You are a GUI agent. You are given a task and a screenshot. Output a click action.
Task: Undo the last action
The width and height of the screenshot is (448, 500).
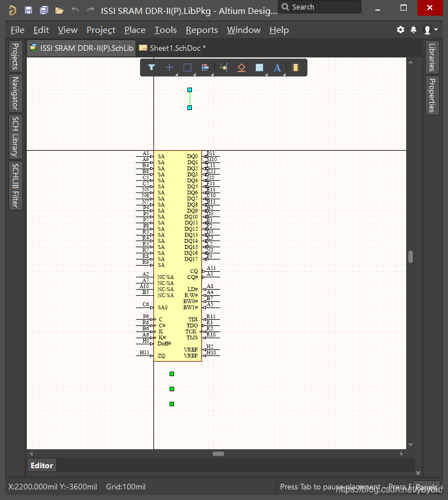(75, 10)
